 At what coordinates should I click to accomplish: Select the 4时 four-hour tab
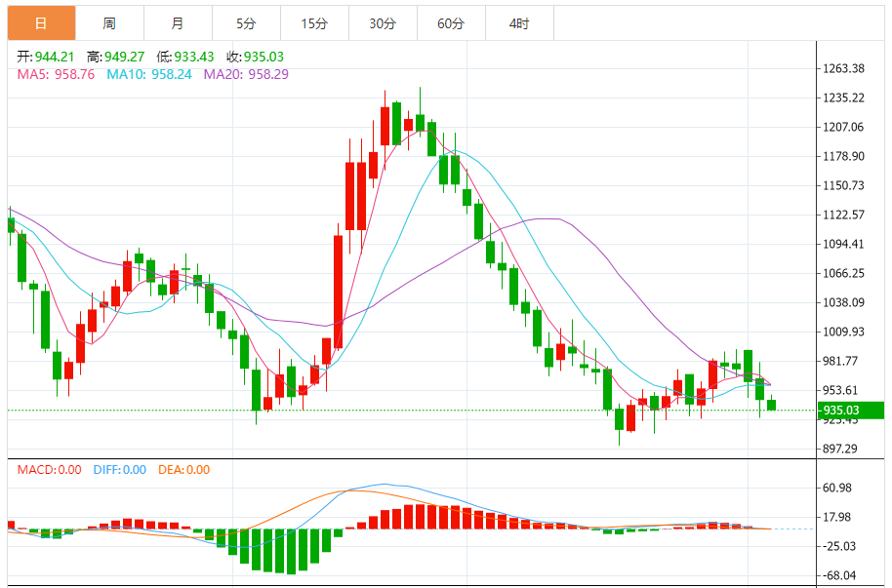(x=519, y=23)
